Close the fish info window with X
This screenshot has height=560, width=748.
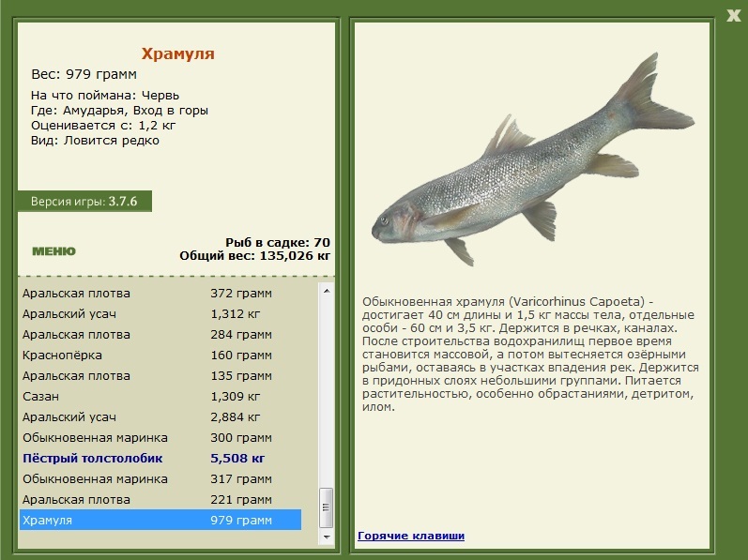coord(733,15)
